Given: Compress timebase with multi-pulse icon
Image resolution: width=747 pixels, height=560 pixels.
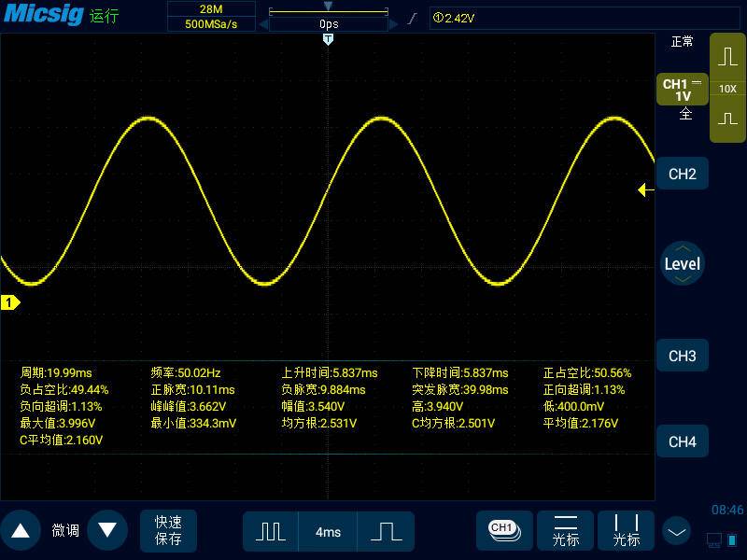Looking at the screenshot, I should coord(271,531).
